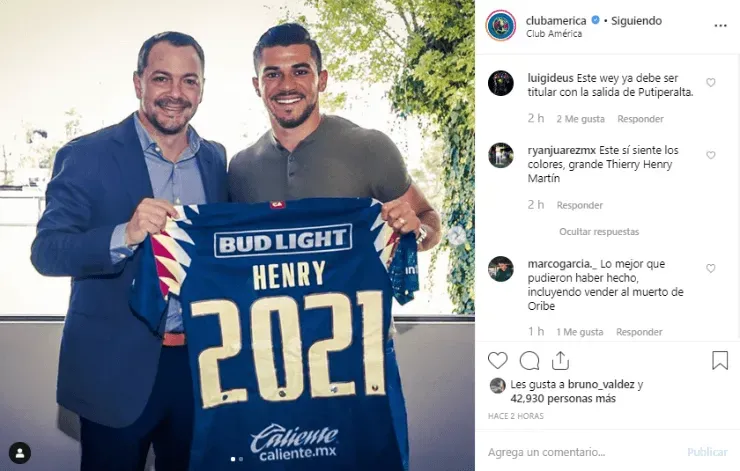Submit the comment with the Publicar button
The width and height of the screenshot is (740, 471).
pyautogui.click(x=707, y=452)
